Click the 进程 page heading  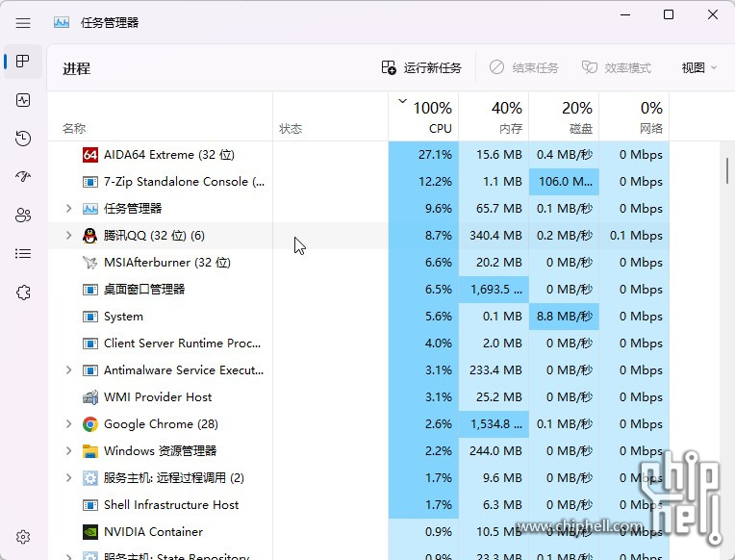click(x=76, y=69)
